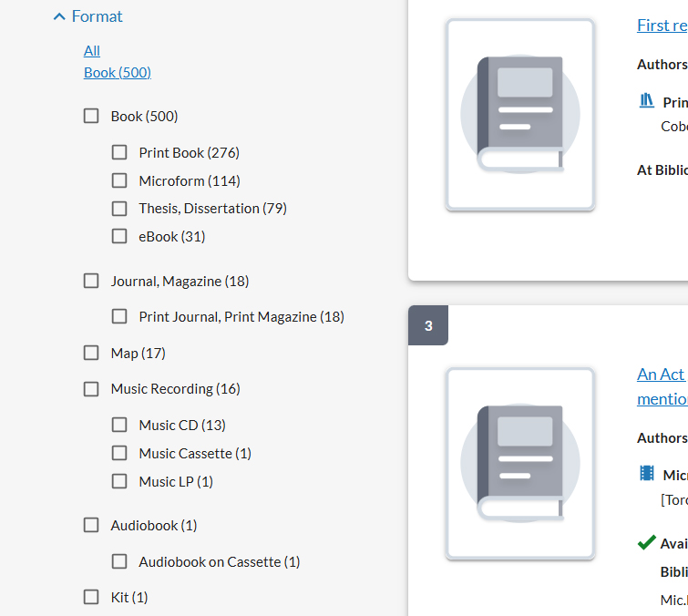
Task: Open the Book (500) filter link
Action: point(118,72)
